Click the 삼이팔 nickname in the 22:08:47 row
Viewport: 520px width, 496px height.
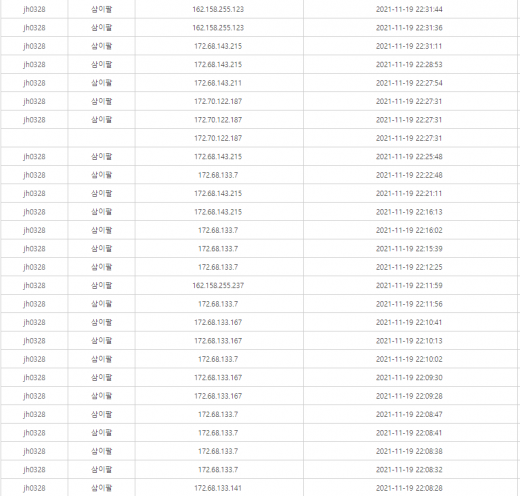(102, 414)
